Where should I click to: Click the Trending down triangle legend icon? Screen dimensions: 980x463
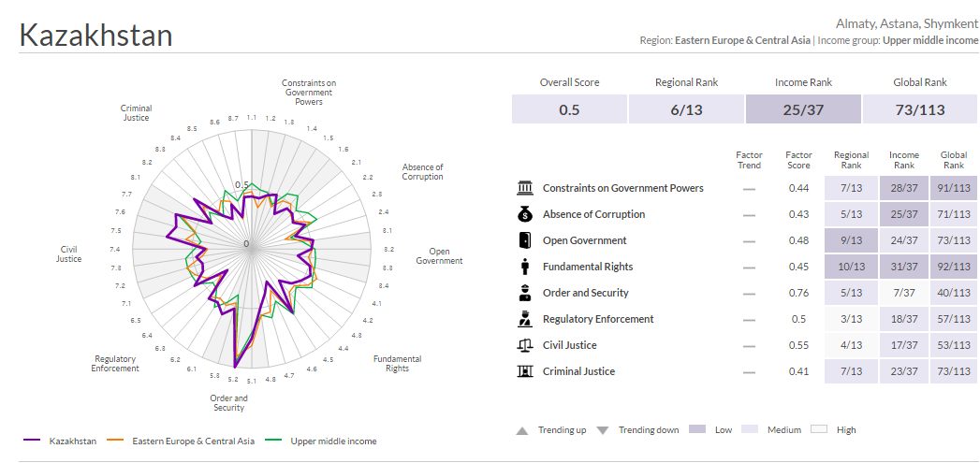pos(603,430)
